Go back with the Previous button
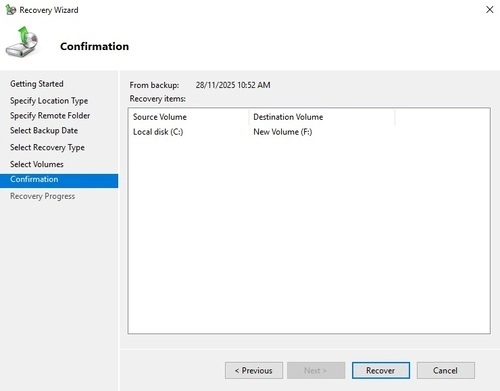This screenshot has width=500, height=391. 254,370
